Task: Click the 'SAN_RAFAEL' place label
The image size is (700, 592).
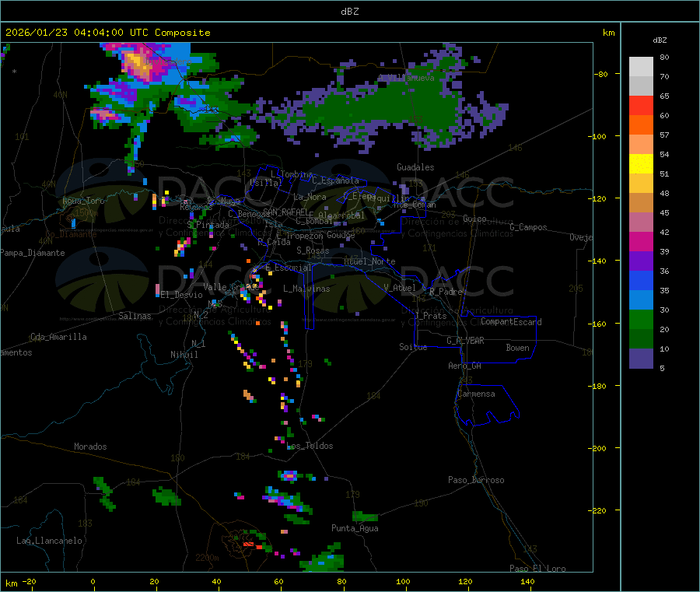Action: tap(285, 212)
